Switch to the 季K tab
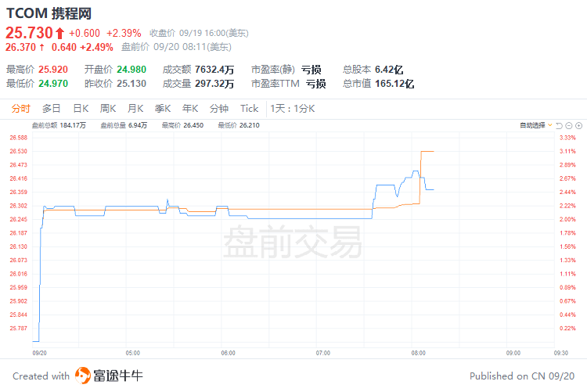 tap(163, 109)
